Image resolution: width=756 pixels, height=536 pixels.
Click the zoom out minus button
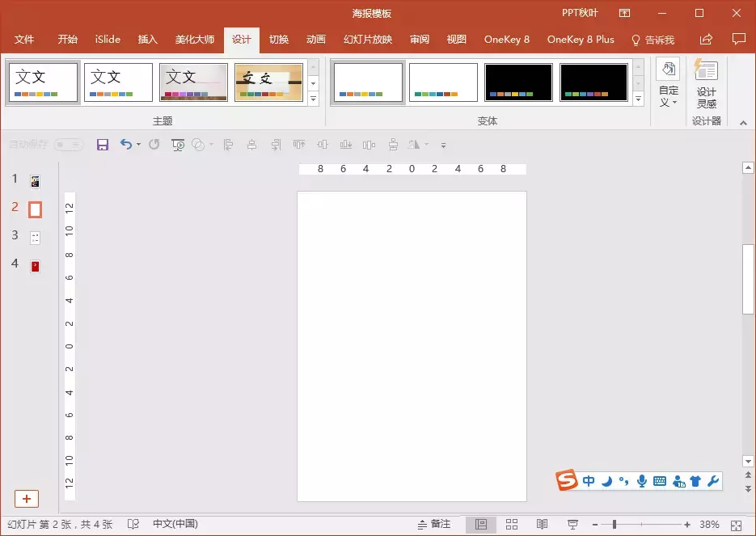pos(595,525)
